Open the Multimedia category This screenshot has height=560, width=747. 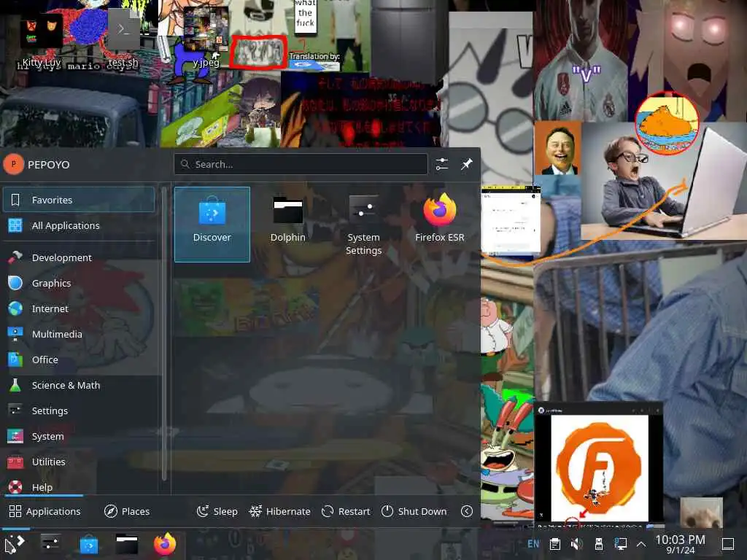tap(79, 334)
